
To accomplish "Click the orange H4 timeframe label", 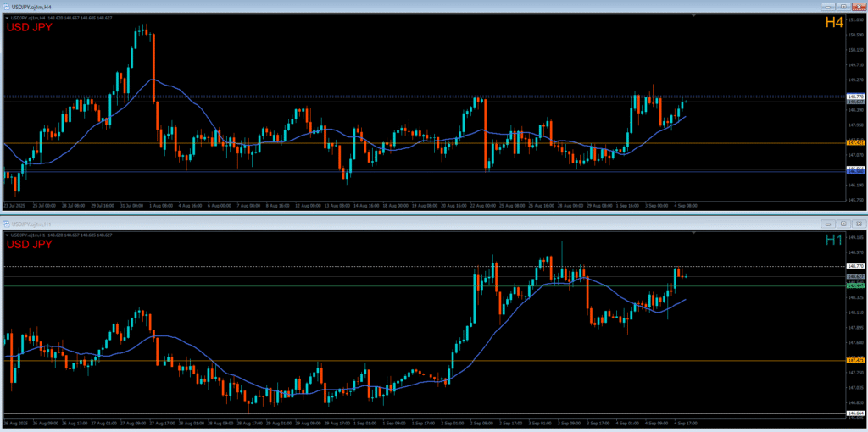I will tap(834, 22).
